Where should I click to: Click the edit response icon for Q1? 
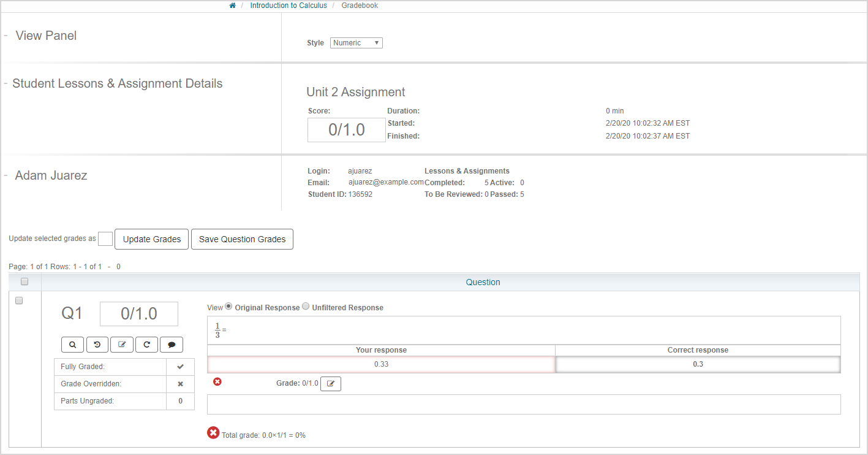coord(122,344)
